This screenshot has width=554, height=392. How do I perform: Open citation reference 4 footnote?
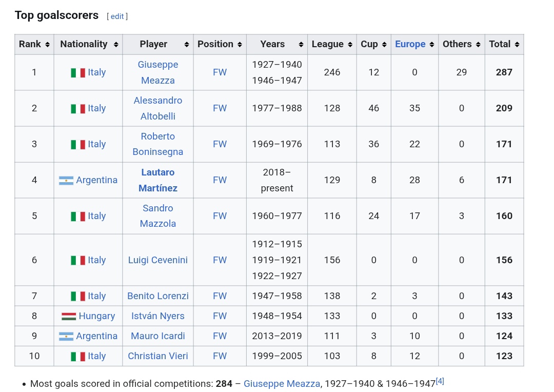click(440, 381)
